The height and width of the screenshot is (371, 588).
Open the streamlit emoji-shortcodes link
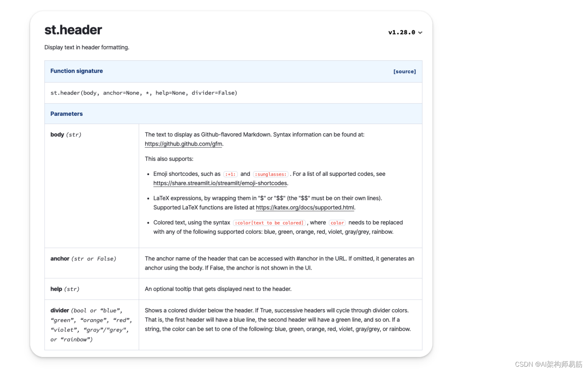click(x=220, y=183)
